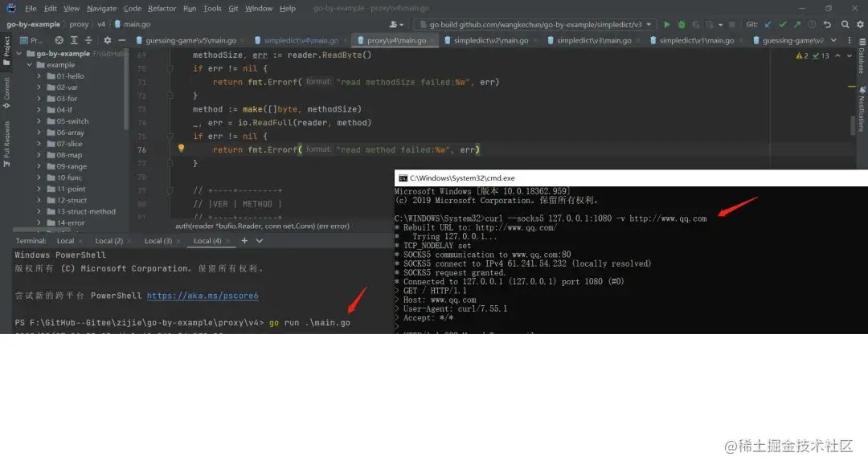Collapse the go-by-example root folder

point(19,54)
